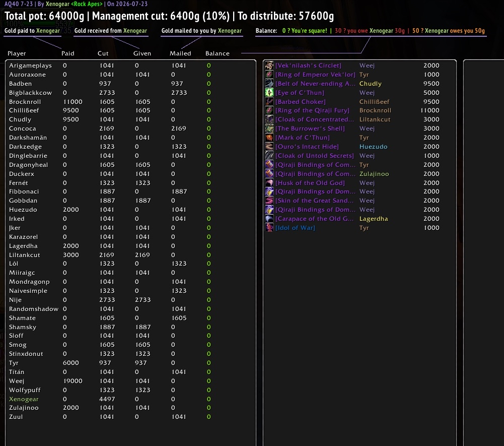This screenshot has width=504, height=446.
Task: Click the 11000 price for Qiraji Fury ring
Action: (x=430, y=110)
